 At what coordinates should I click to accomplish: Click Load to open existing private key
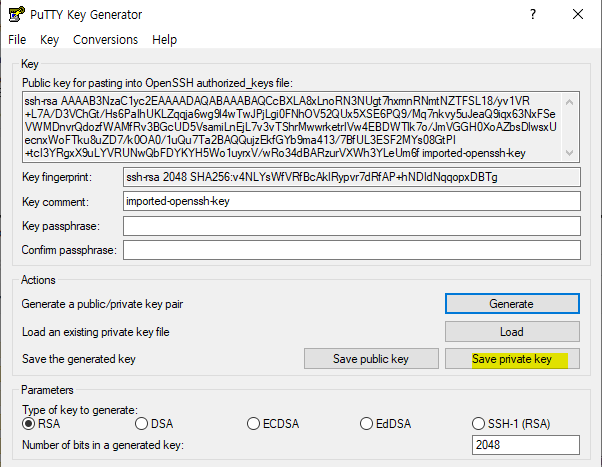[x=512, y=331]
